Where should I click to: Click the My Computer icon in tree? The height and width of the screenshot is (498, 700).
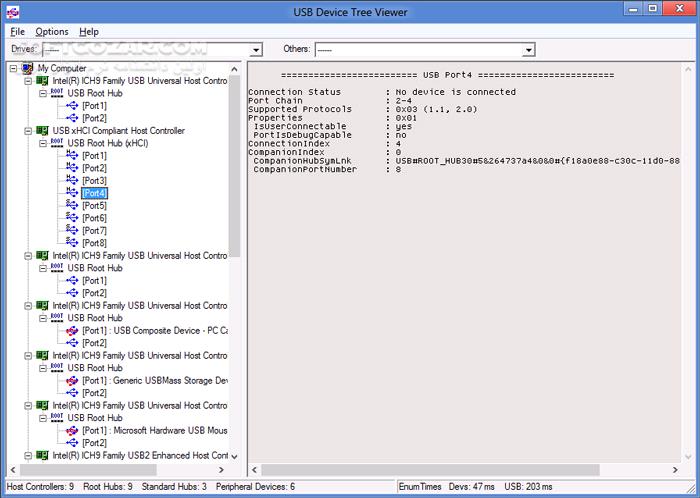point(28,68)
